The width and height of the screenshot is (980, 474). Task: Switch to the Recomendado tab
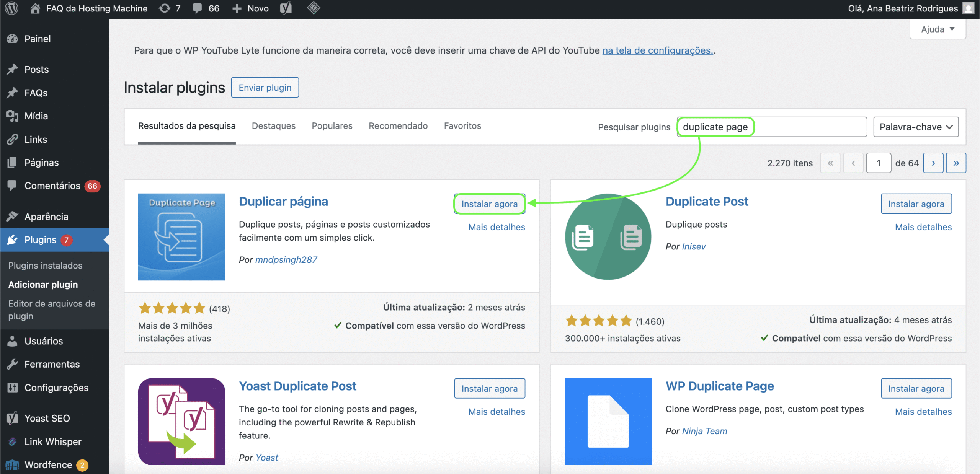pyautogui.click(x=398, y=126)
